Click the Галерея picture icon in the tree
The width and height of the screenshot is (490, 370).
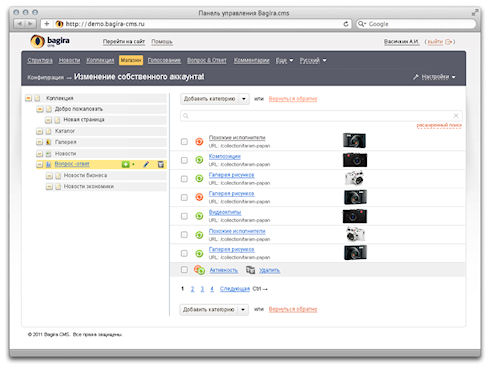pyautogui.click(x=48, y=142)
